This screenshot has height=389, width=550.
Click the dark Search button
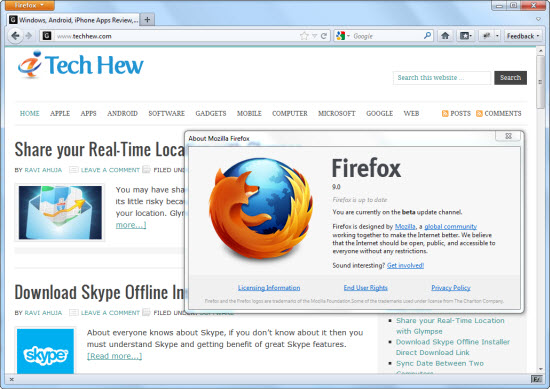(510, 78)
